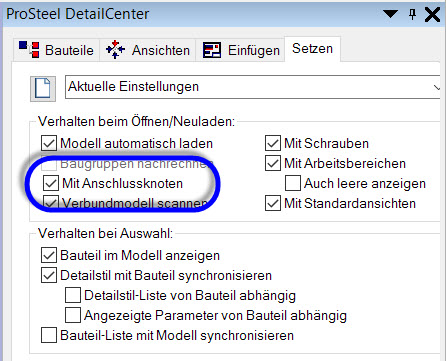Viewport: 446px width, 361px height.
Task: Click the Einfügen tab icon
Action: (x=212, y=50)
